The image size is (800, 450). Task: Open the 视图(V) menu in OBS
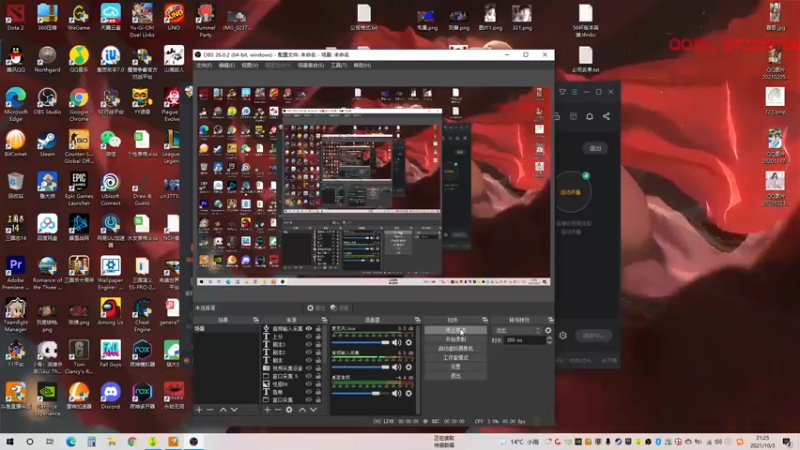249,65
